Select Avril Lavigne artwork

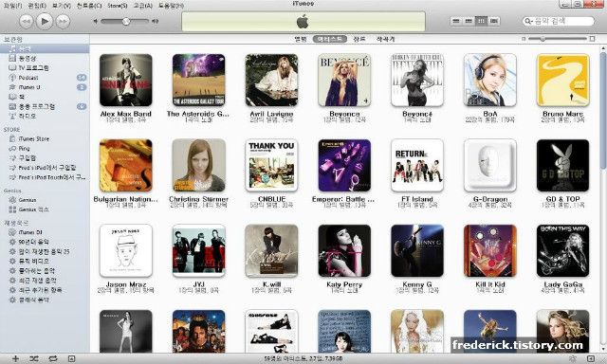pyautogui.click(x=271, y=80)
